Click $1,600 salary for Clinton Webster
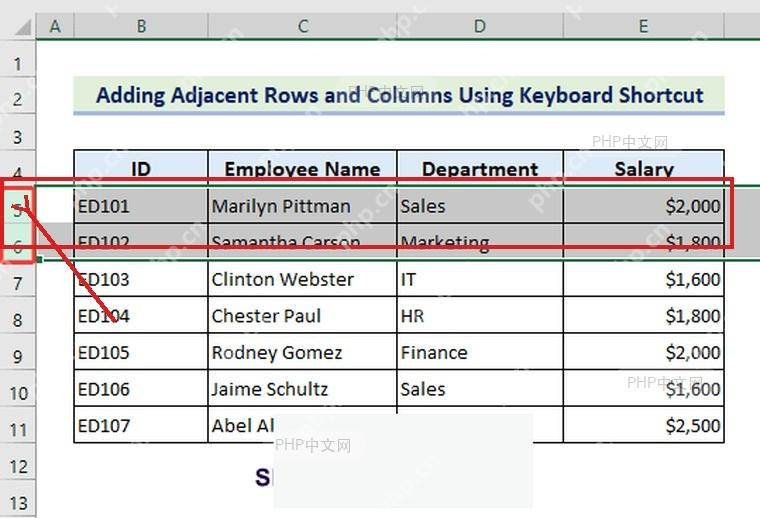 coord(644,279)
